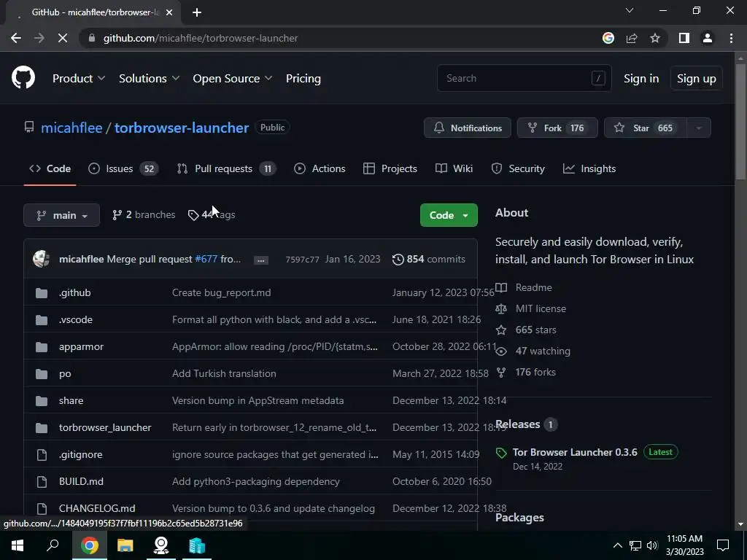Select the Code tab
This screenshot has height=560, width=747.
[50, 168]
